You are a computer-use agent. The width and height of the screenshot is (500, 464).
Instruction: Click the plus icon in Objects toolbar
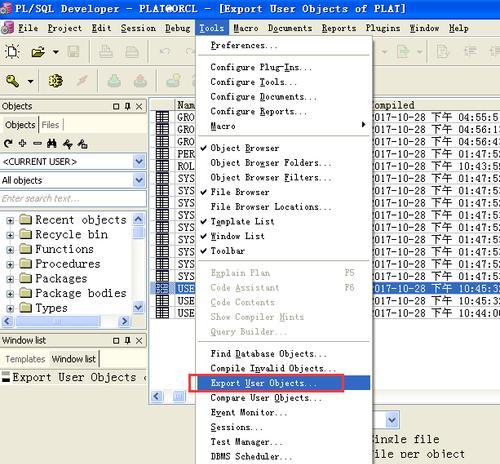coord(22,143)
